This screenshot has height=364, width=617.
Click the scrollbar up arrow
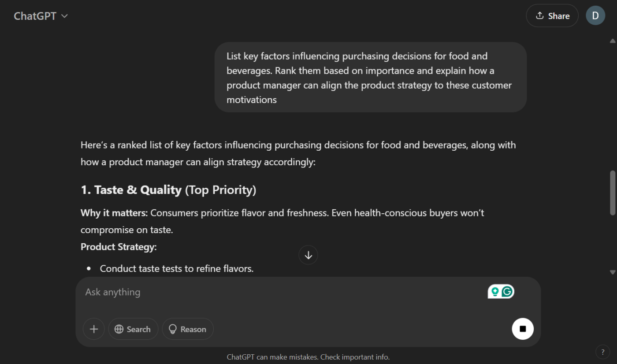click(x=612, y=41)
